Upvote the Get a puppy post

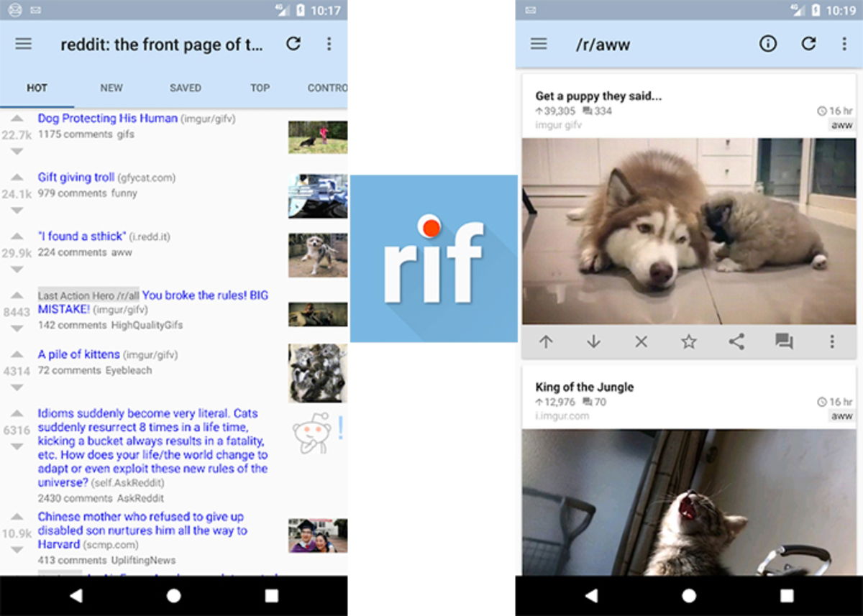546,342
